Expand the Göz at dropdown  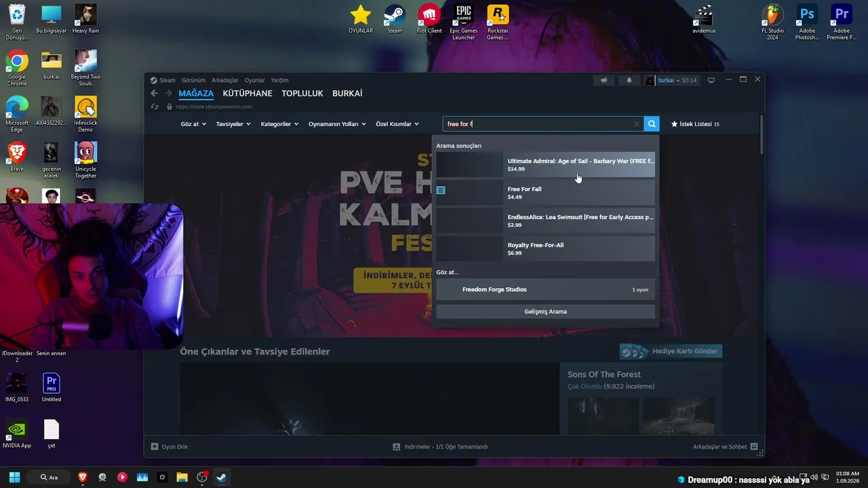point(193,124)
